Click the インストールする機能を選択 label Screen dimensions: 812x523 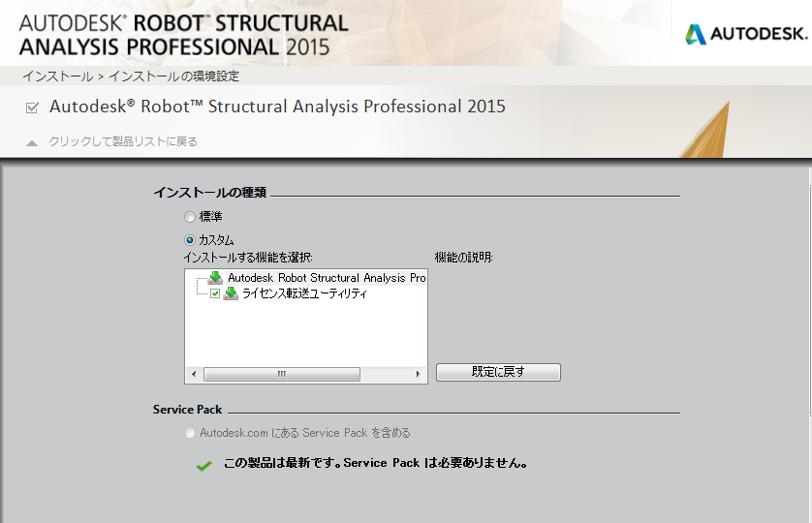click(248, 258)
